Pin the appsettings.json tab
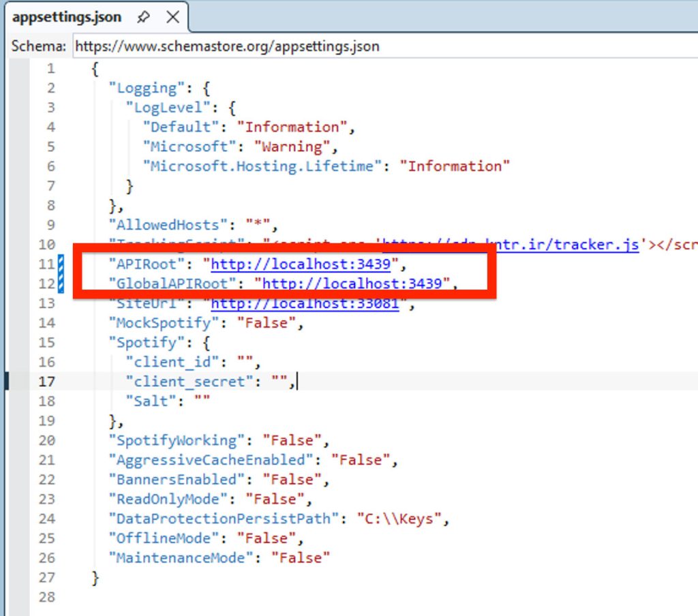This screenshot has height=616, width=698. (x=143, y=17)
